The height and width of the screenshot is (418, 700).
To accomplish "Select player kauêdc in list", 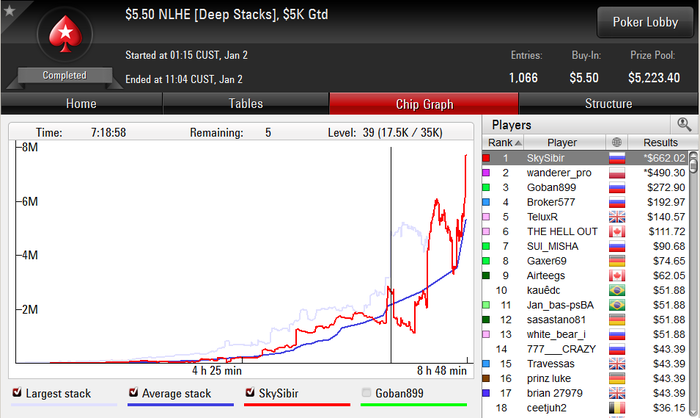I will click(x=585, y=290).
